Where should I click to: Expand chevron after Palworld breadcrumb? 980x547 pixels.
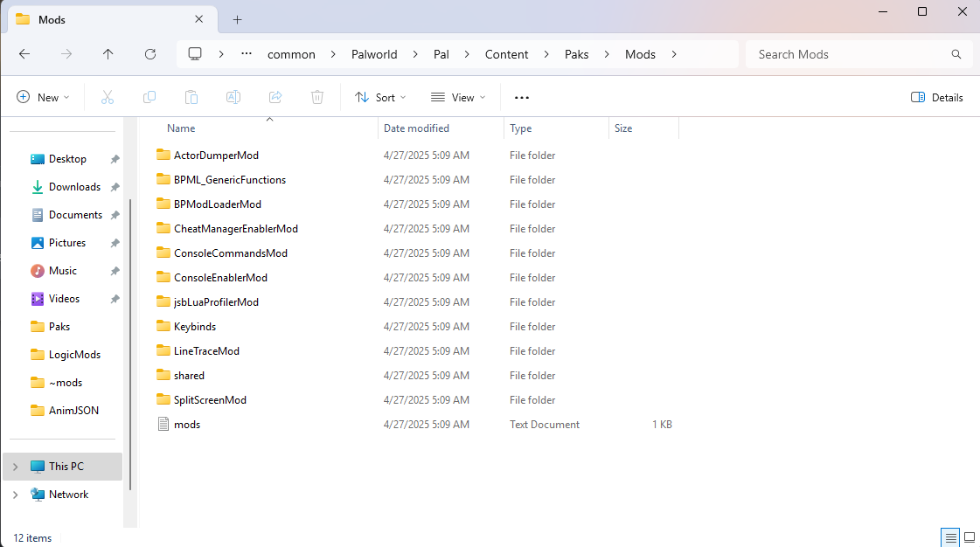(x=415, y=54)
